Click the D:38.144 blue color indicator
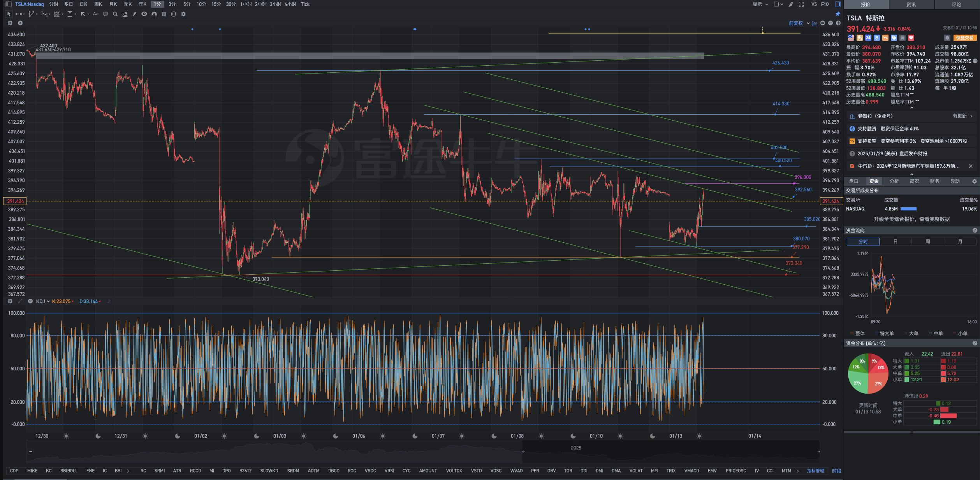Viewport: 980px width, 480px height. 90,301
